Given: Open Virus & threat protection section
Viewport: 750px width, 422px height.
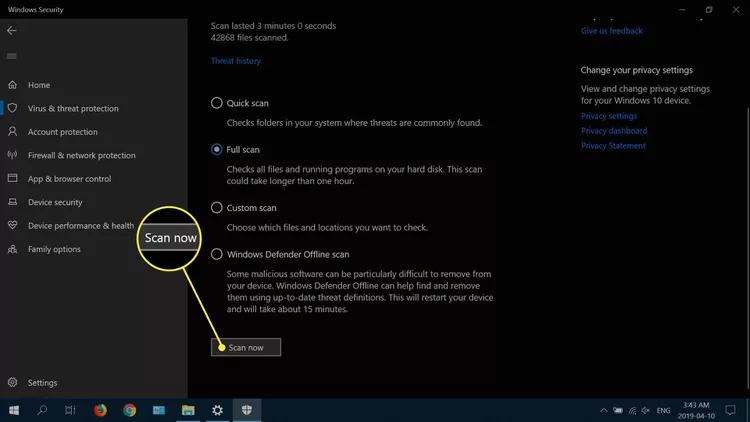Looking at the screenshot, I should (73, 108).
